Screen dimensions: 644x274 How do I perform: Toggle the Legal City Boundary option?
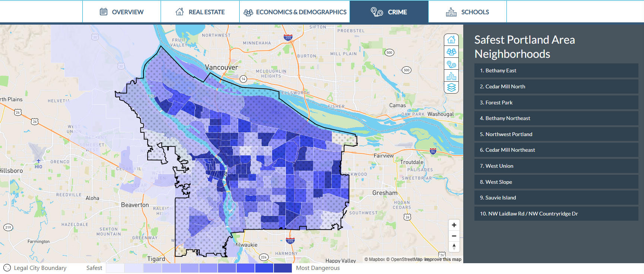(x=7, y=268)
